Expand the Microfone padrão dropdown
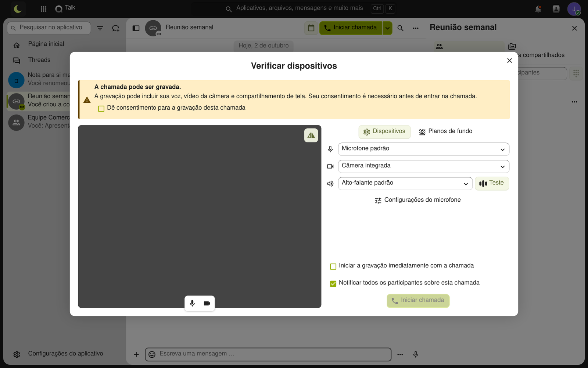 point(424,149)
